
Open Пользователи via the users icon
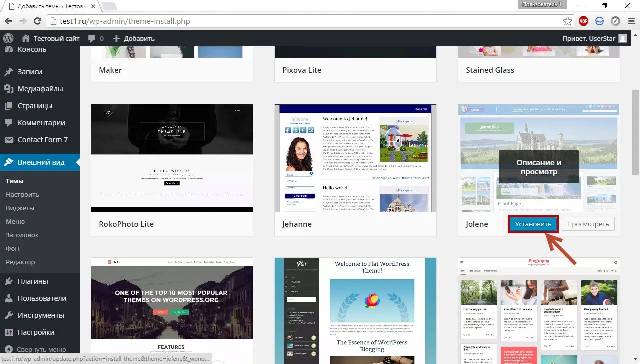9,298
